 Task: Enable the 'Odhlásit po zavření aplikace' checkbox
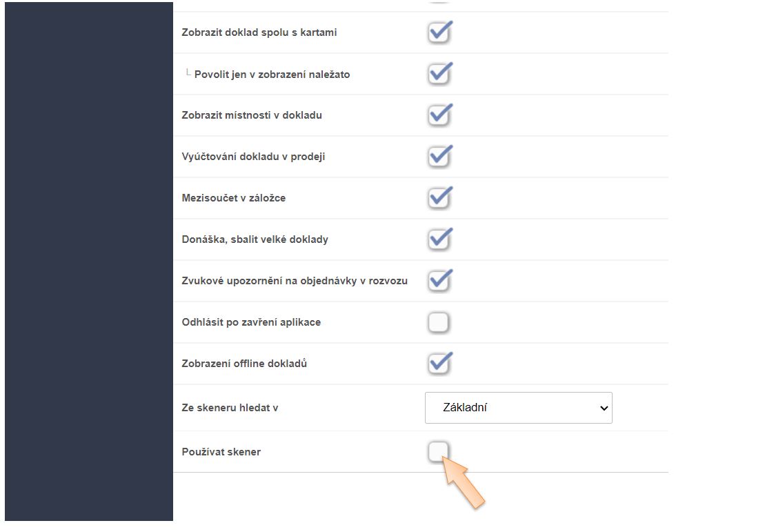click(439, 322)
